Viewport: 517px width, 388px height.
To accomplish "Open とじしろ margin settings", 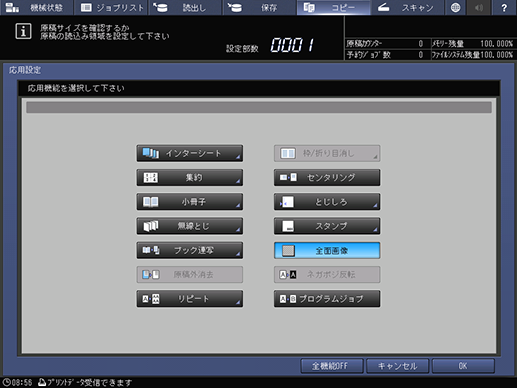I will (x=327, y=202).
